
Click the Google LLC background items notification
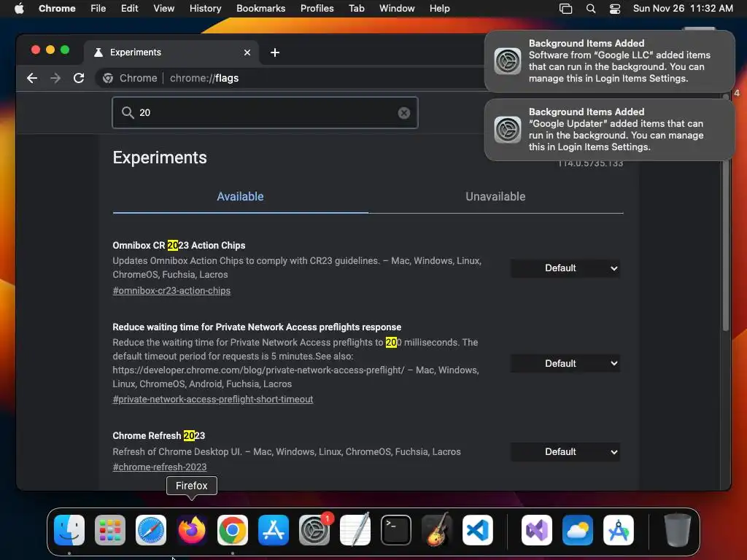(x=609, y=61)
